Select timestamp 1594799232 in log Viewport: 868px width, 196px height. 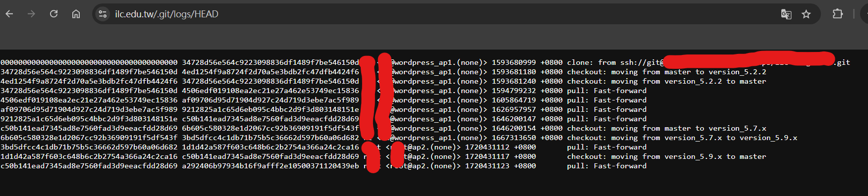514,91
